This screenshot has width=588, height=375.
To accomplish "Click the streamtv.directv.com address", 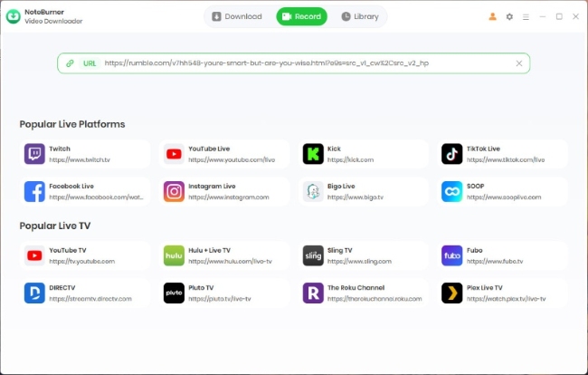I will click(x=90, y=299).
